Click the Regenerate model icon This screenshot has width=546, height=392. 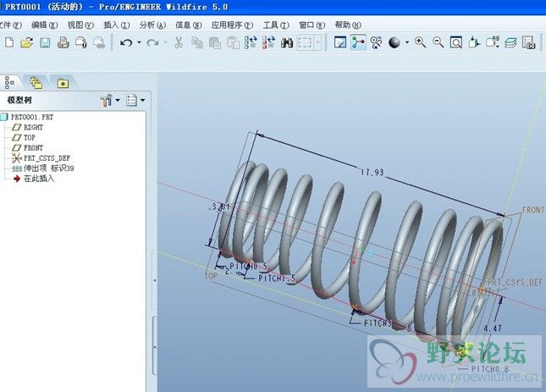point(251,43)
